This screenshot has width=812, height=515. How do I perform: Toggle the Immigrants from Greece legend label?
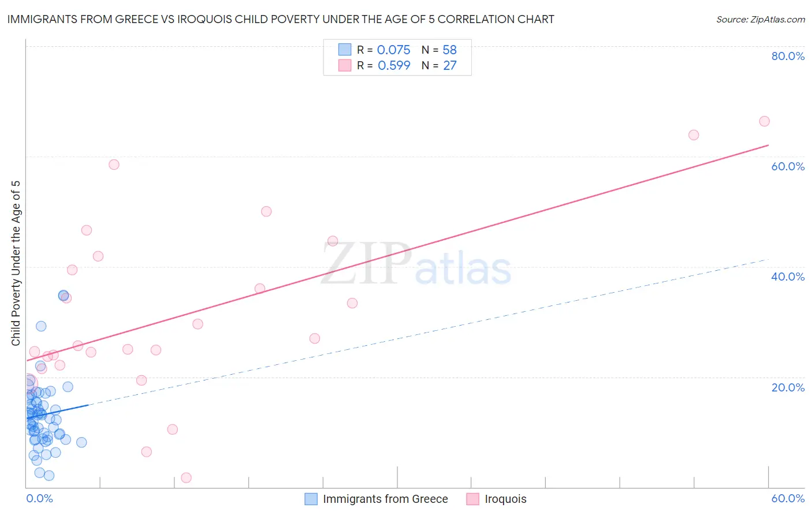385,499
